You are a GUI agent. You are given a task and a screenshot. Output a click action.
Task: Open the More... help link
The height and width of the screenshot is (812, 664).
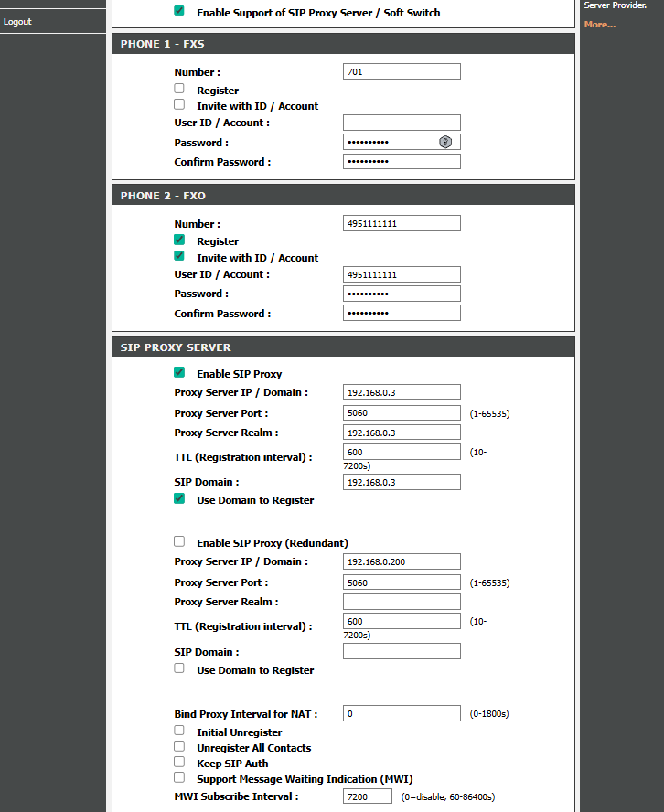click(599, 24)
